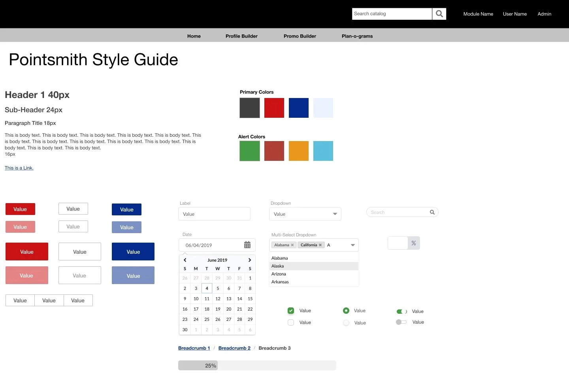
Task: Click the 25% progress bar
Action: point(257,366)
